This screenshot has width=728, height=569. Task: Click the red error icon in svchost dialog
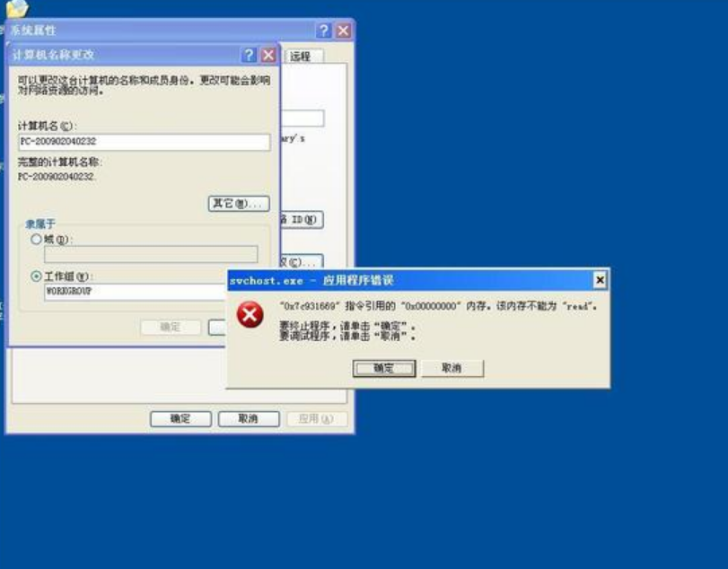[250, 315]
